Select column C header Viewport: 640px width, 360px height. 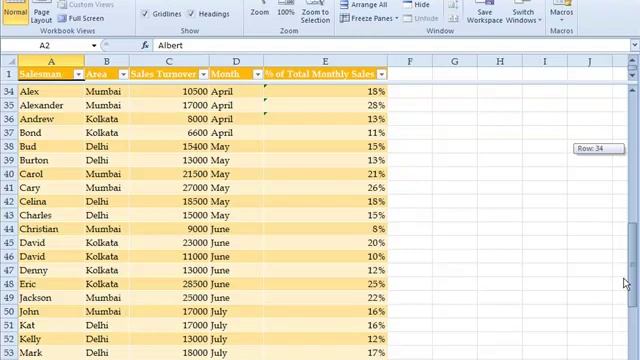pyautogui.click(x=169, y=61)
